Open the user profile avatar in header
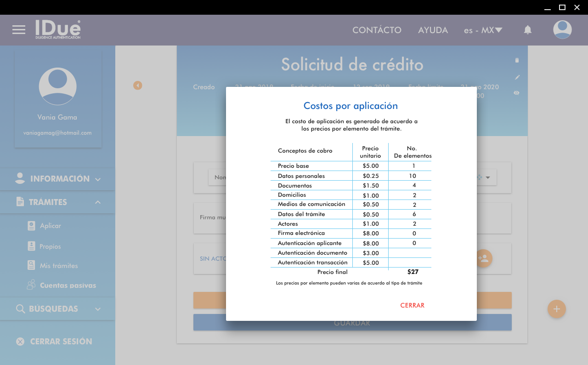Viewport: 588px width, 365px height. [562, 30]
